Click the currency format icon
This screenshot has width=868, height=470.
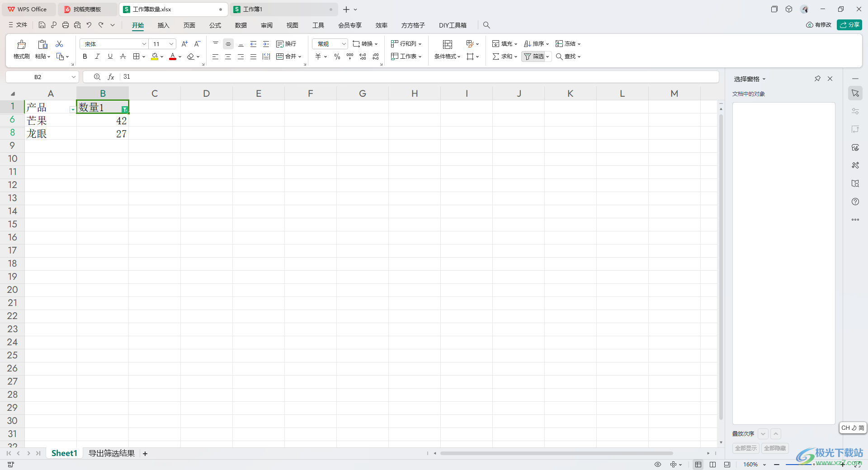pyautogui.click(x=318, y=56)
